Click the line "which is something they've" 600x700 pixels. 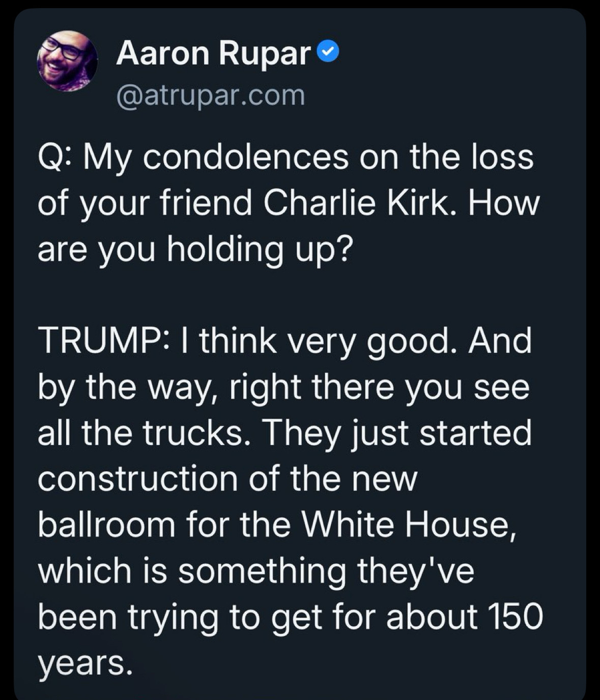[x=256, y=570]
